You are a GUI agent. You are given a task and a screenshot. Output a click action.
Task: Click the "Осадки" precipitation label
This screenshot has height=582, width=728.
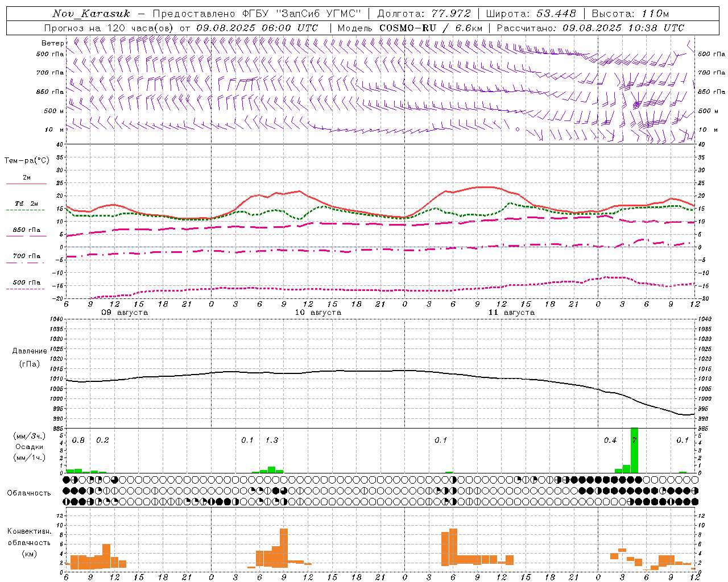(x=29, y=447)
